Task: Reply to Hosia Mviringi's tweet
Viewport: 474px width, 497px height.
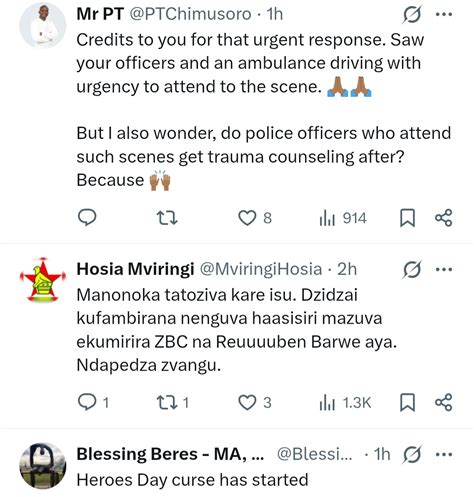Action: pos(93,402)
